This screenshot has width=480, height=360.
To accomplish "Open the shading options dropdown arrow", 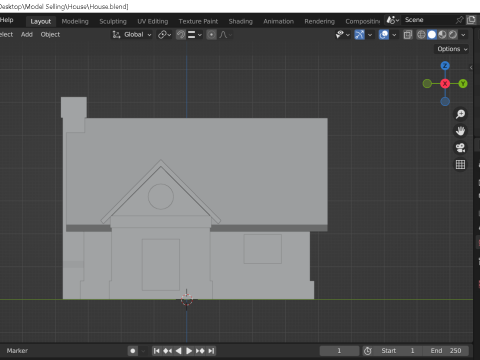I will pos(463,35).
